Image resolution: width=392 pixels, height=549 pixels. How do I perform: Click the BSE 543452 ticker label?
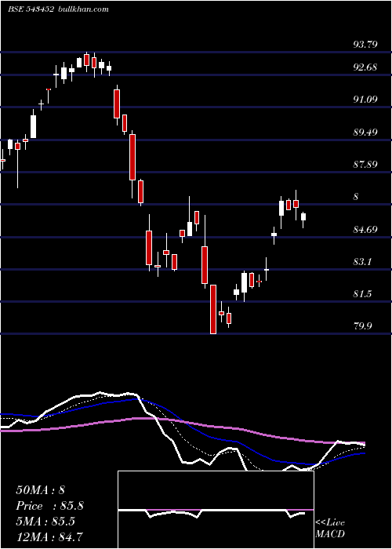pyautogui.click(x=31, y=9)
